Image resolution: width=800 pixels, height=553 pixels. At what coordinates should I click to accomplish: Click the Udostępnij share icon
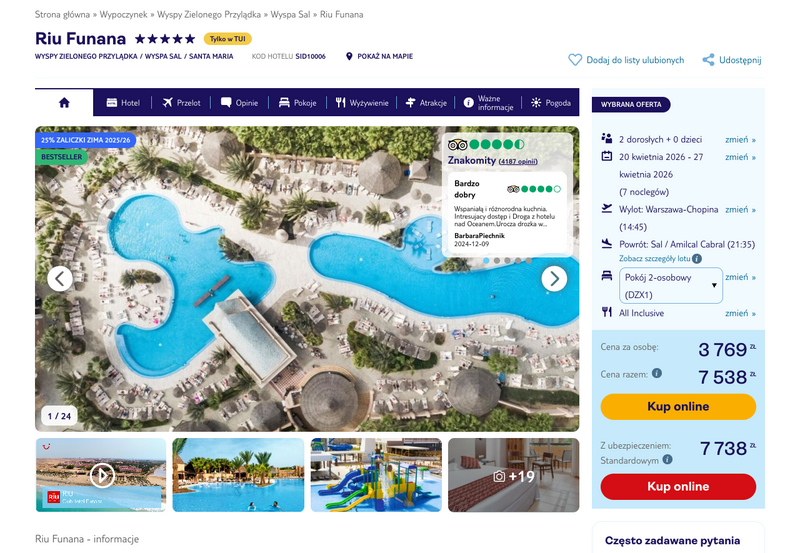click(708, 60)
